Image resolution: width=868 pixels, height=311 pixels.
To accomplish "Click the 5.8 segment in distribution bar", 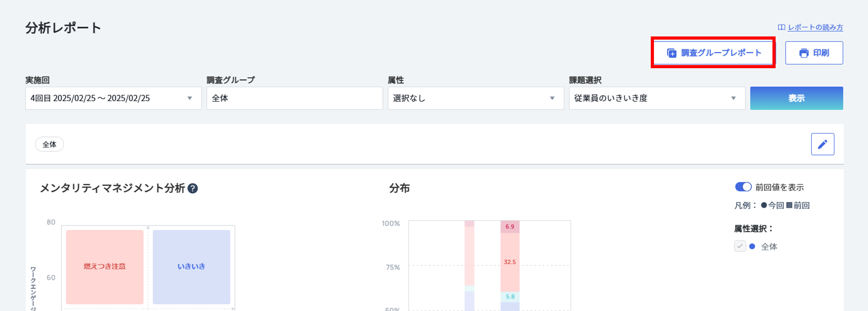I will [x=510, y=297].
